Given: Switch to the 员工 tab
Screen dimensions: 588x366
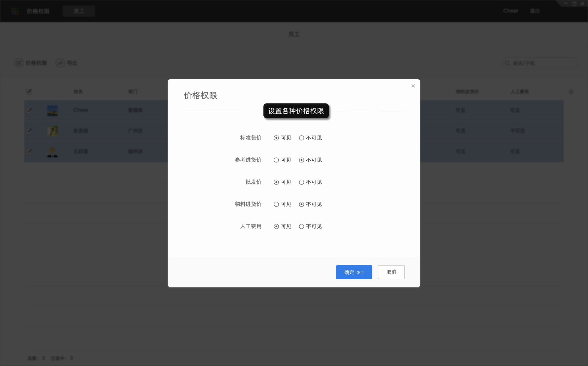Looking at the screenshot, I should [x=78, y=11].
